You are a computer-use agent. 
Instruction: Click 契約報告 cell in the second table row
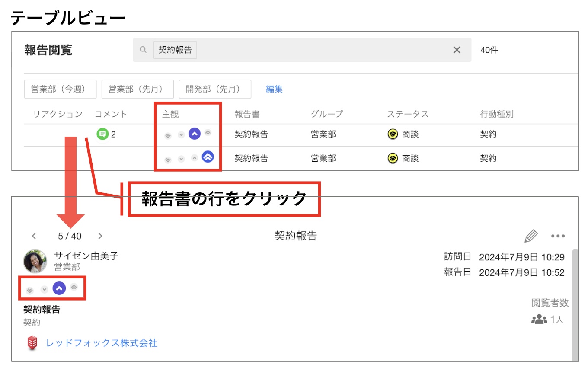pos(251,158)
